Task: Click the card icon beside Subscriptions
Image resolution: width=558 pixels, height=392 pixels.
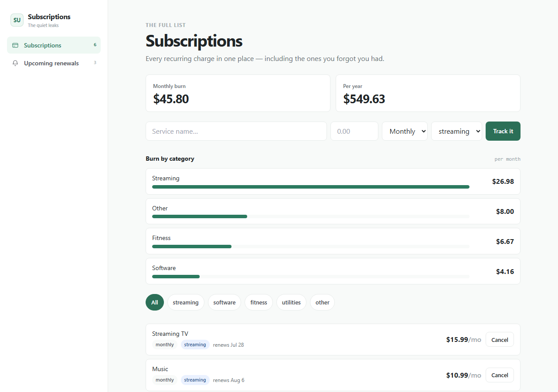Action: coord(15,45)
